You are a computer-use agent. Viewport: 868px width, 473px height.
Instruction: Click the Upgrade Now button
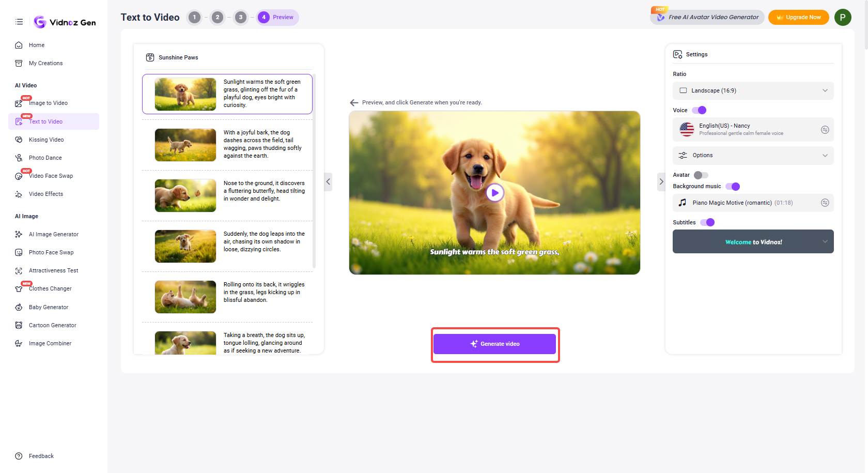[x=799, y=17]
